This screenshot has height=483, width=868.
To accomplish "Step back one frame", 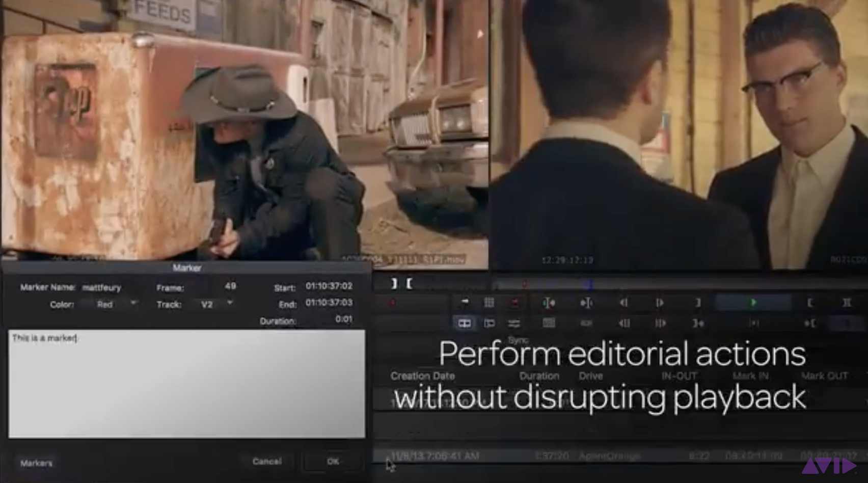I will tap(623, 303).
